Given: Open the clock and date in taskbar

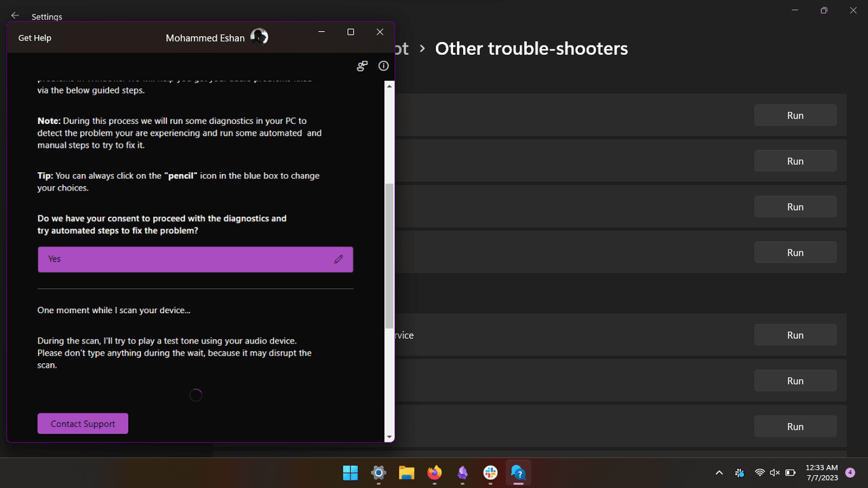Looking at the screenshot, I should tap(821, 472).
